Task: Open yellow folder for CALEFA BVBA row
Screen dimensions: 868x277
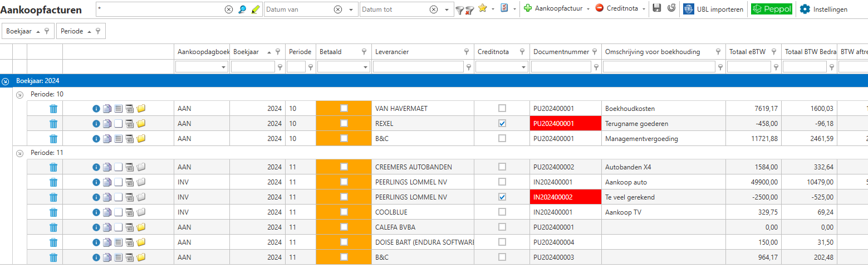Action: [141, 227]
